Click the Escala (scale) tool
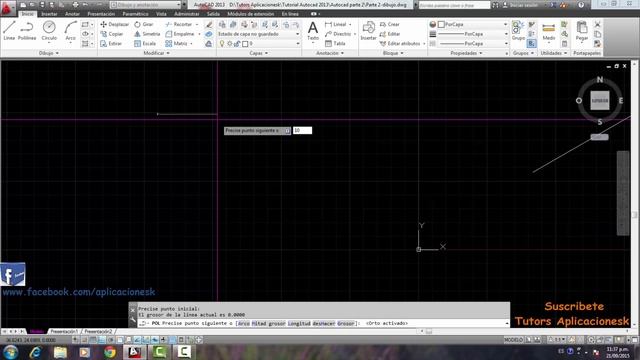 coord(145,43)
